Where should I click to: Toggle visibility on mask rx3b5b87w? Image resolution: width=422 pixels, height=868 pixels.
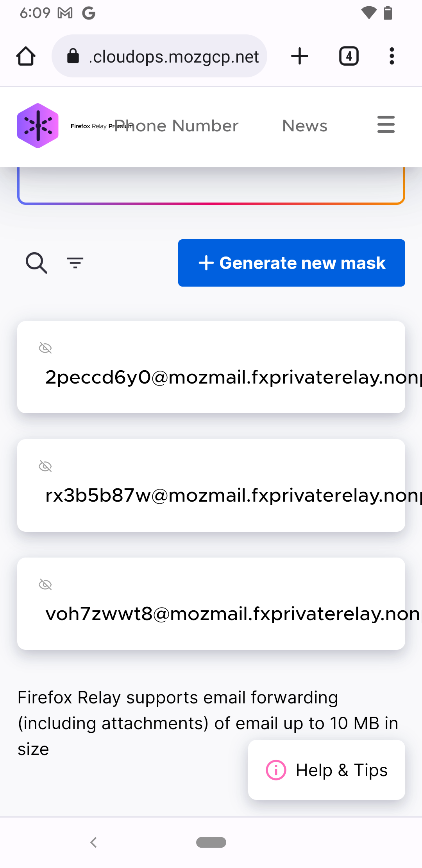click(45, 465)
